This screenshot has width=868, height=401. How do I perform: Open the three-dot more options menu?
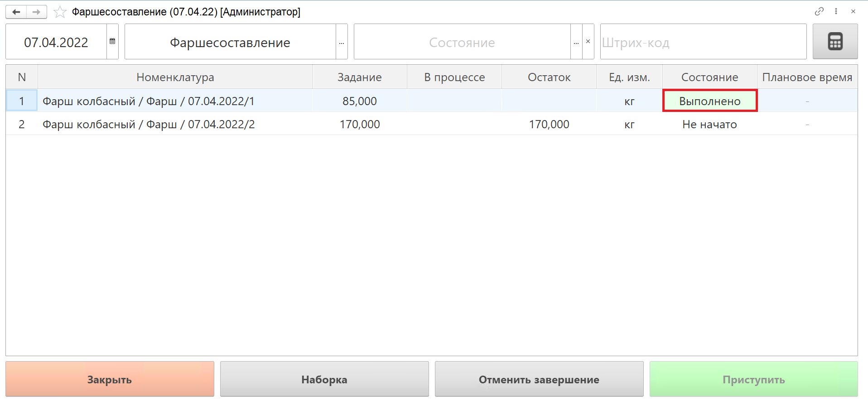tap(836, 11)
